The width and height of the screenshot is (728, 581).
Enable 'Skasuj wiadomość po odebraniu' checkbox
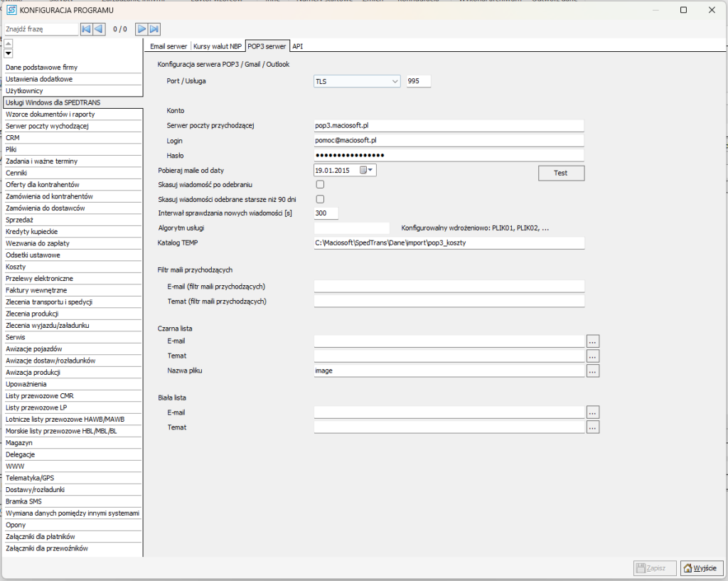(x=320, y=185)
